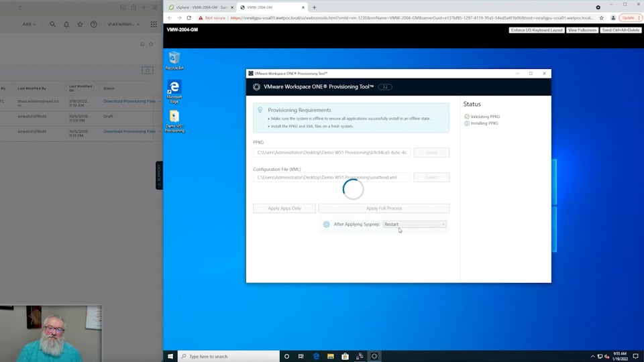644x362 pixels.
Task: Click the volume tray icon
Action: click(606, 356)
